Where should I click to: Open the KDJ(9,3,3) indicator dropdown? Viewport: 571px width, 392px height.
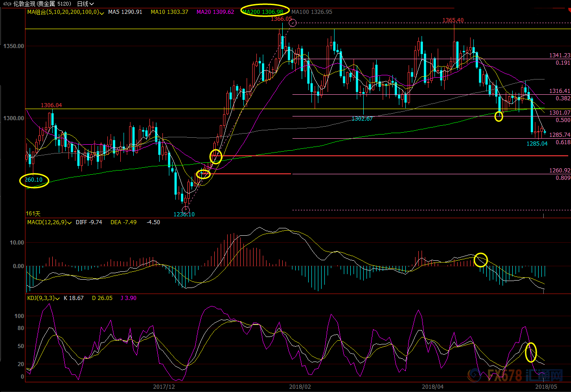click(57, 298)
